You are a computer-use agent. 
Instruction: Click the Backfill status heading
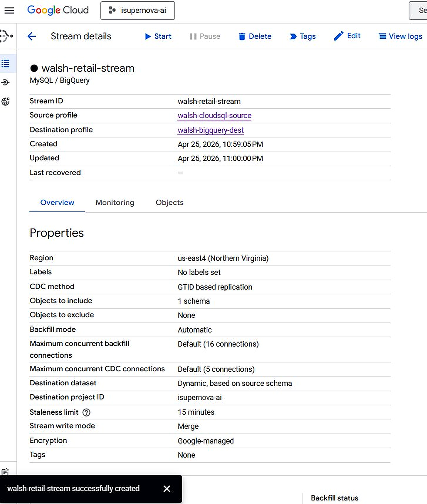point(335,498)
